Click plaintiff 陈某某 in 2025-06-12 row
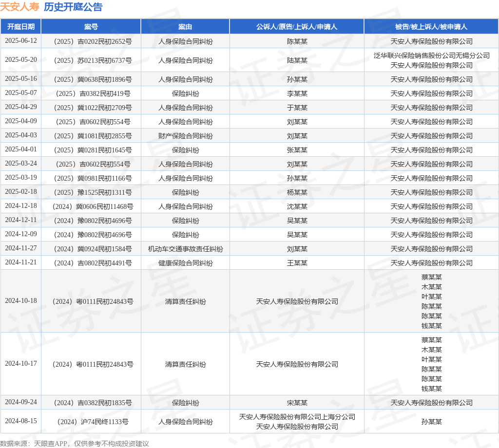The height and width of the screenshot is (448, 499). click(x=297, y=41)
